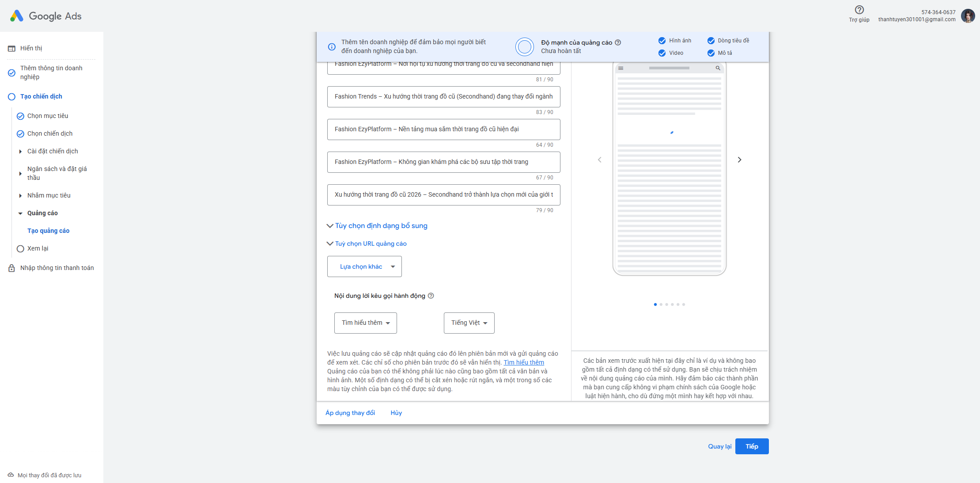Click the Chọn mục tiêu check icon
Viewport: 980px width, 483px height.
pos(20,116)
